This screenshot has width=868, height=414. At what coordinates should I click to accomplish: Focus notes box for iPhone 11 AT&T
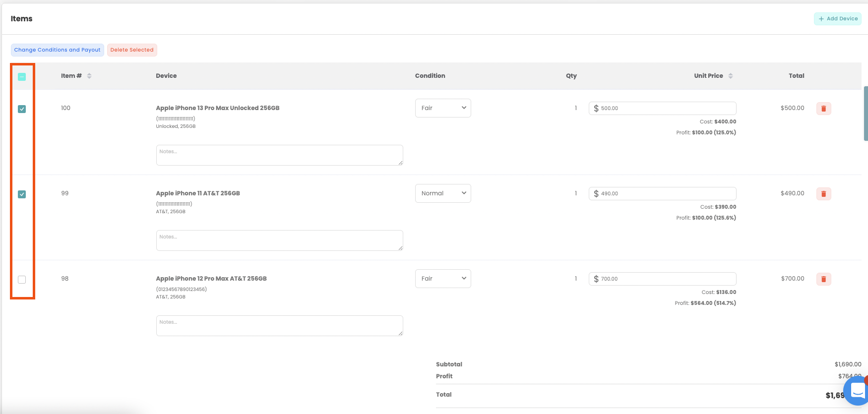[279, 240]
